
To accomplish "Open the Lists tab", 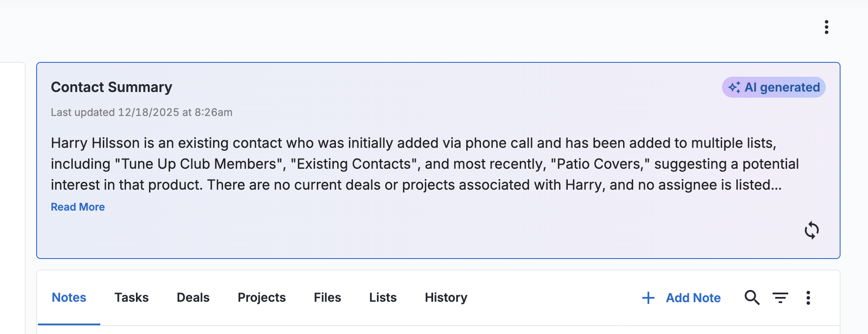I will pyautogui.click(x=383, y=298).
